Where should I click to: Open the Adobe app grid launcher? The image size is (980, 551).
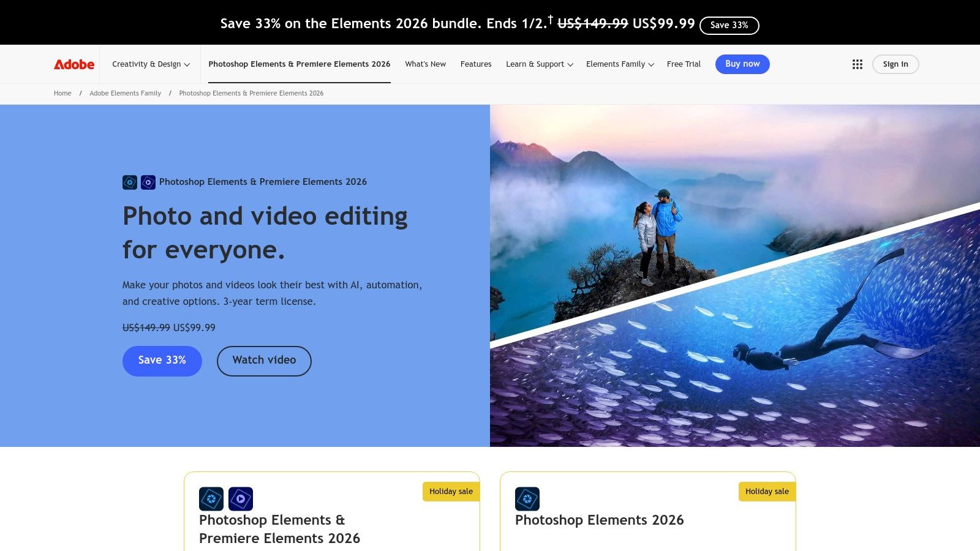click(857, 64)
